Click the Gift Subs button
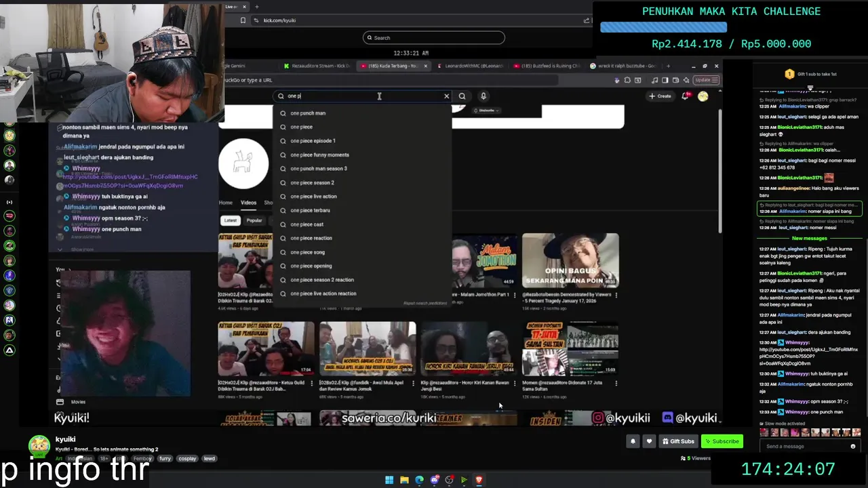868x488 pixels. tap(678, 441)
